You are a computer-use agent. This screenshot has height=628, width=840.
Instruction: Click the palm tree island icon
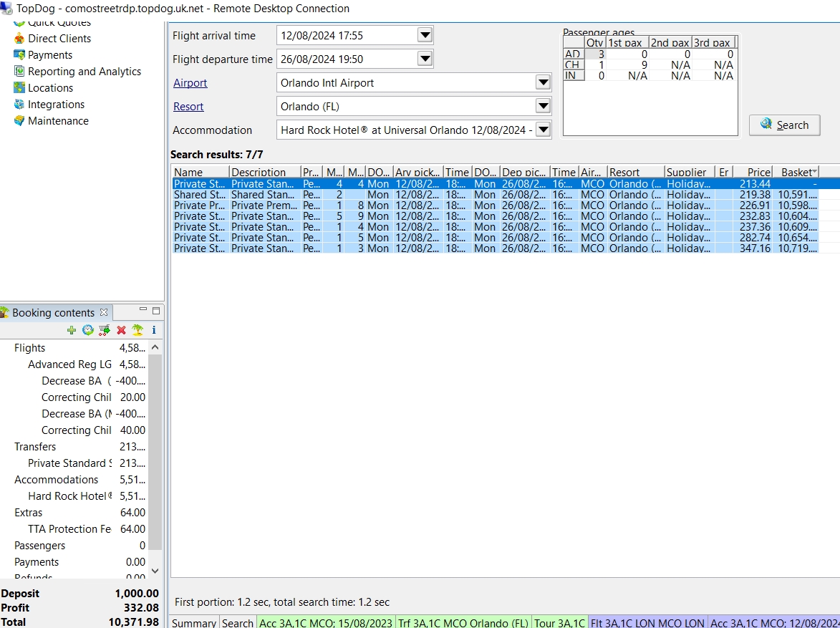point(137,330)
